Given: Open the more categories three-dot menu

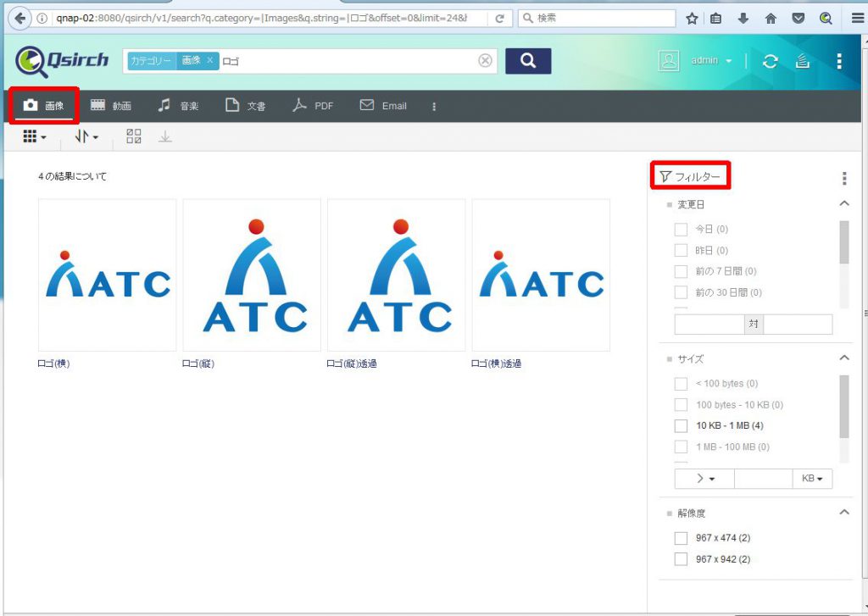Looking at the screenshot, I should click(434, 106).
